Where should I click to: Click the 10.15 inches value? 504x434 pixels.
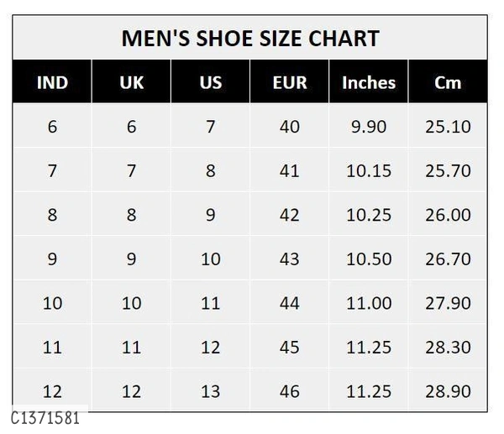tap(368, 171)
